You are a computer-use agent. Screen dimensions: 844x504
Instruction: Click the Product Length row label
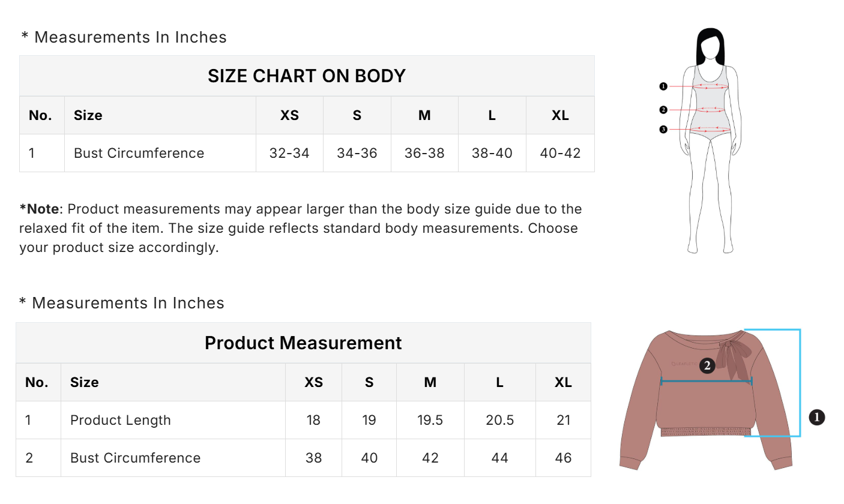coord(121,420)
